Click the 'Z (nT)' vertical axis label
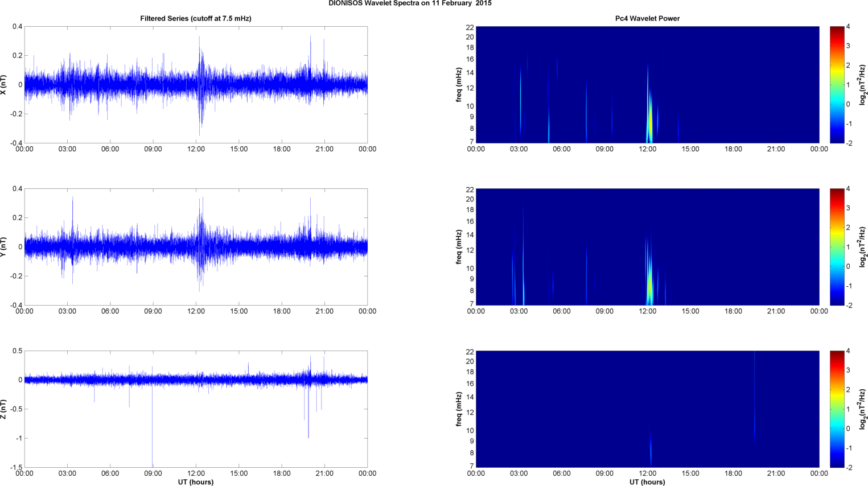Screen dimensions: 868x486 tap(4, 409)
